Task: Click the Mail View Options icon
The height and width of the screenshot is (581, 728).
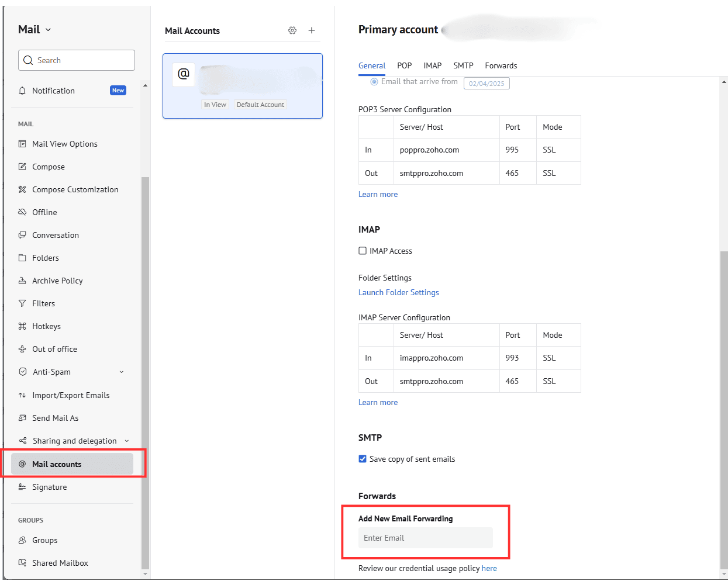Action: [22, 144]
